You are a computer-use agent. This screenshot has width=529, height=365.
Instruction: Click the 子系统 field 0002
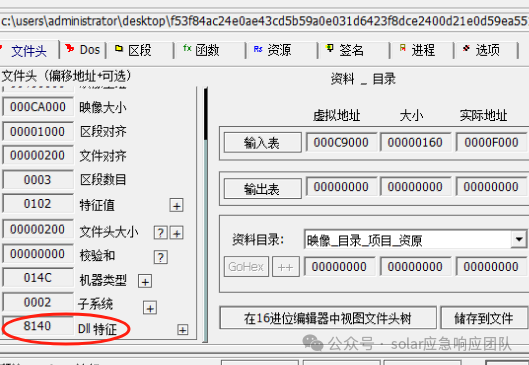tap(38, 302)
